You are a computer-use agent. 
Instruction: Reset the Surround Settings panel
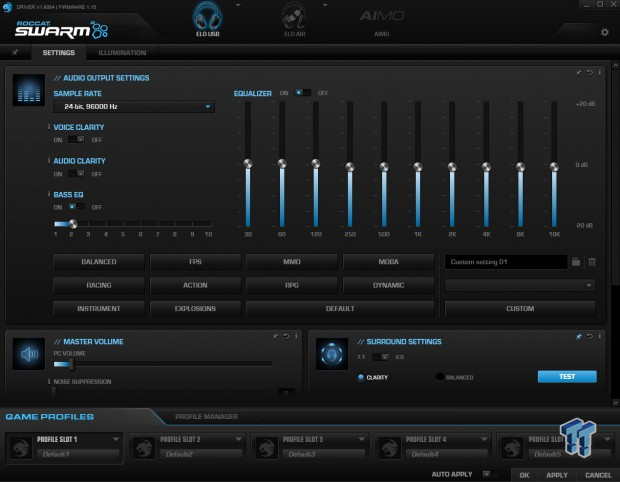click(590, 336)
